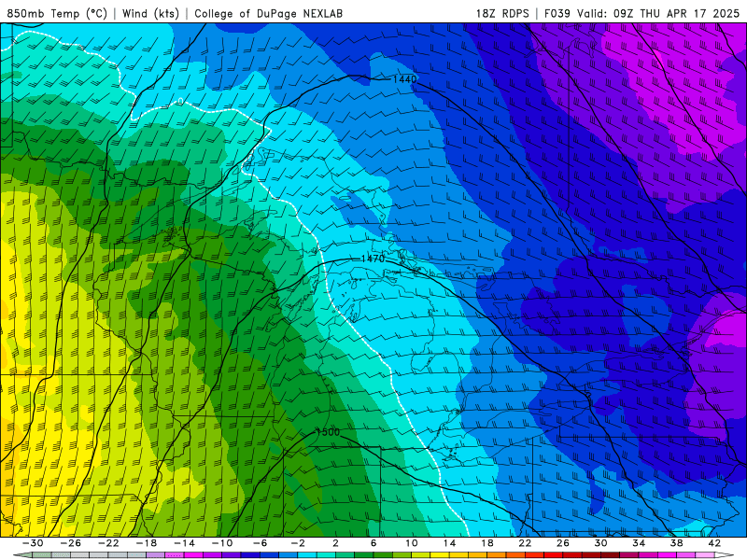Click the -22 value on the temperature scale
The height and width of the screenshot is (560, 747).
pos(108,543)
